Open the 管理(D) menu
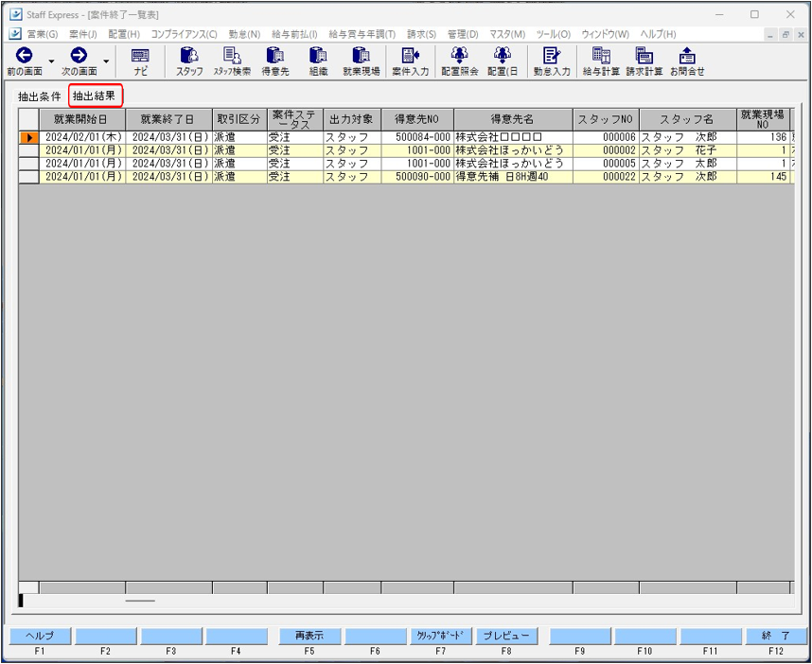 (x=463, y=34)
